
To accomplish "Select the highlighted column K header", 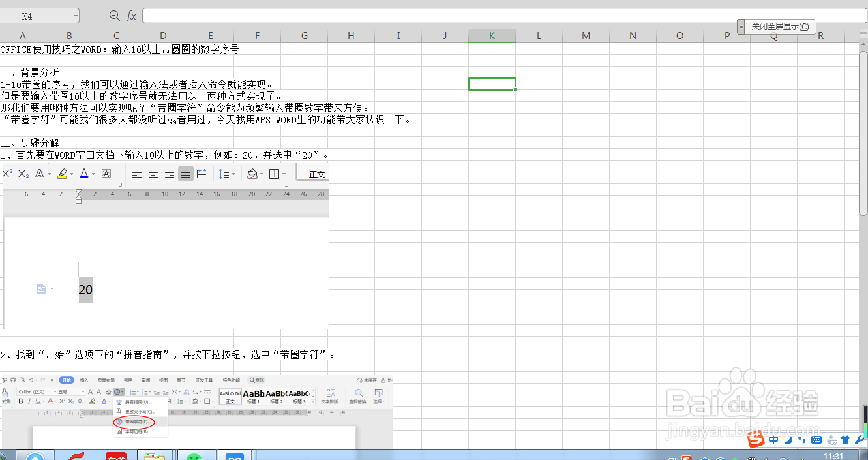I will click(492, 36).
